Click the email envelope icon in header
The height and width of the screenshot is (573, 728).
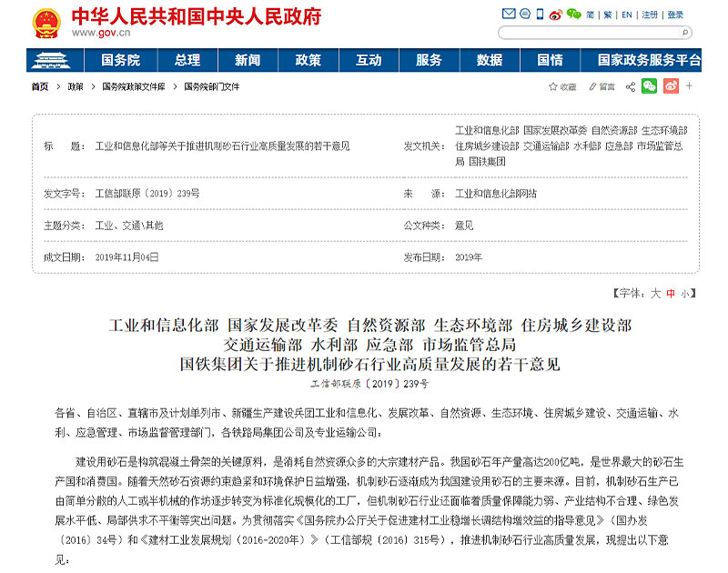(x=508, y=15)
